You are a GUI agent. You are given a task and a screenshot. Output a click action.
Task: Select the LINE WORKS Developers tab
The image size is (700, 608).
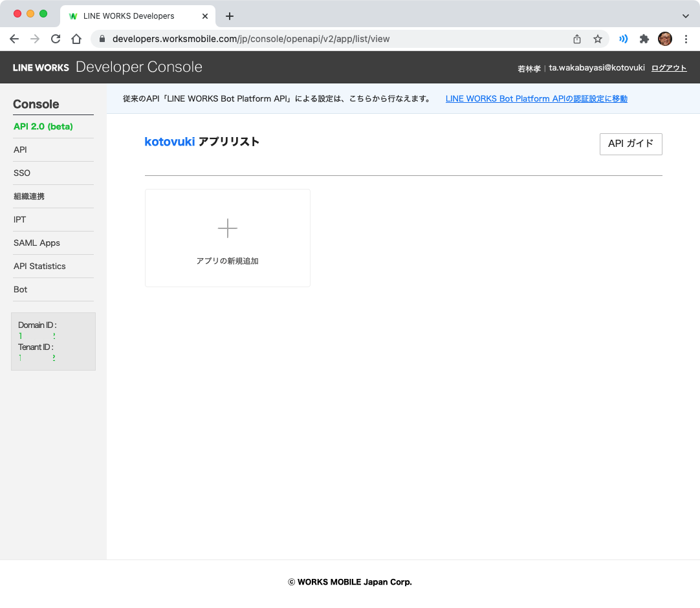click(138, 16)
